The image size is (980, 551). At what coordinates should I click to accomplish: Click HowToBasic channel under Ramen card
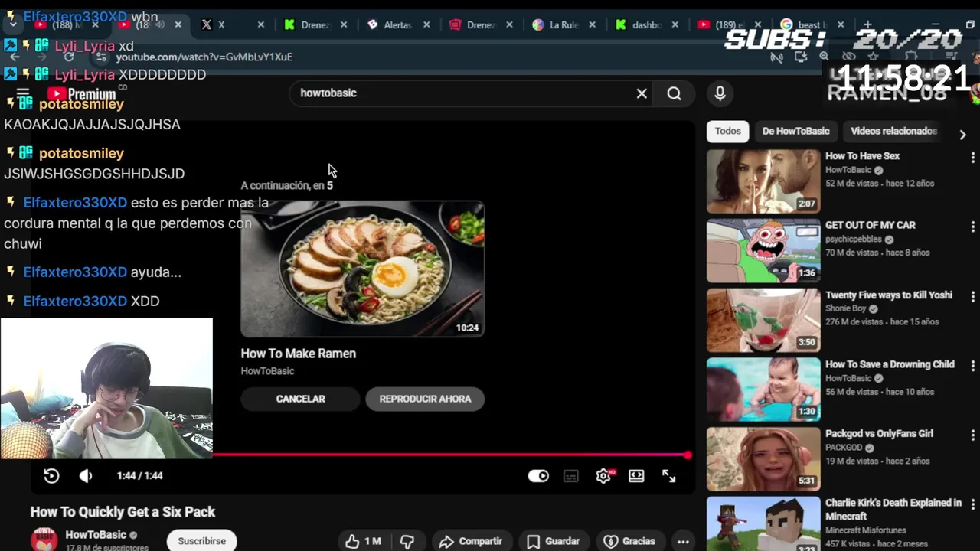pyautogui.click(x=267, y=371)
